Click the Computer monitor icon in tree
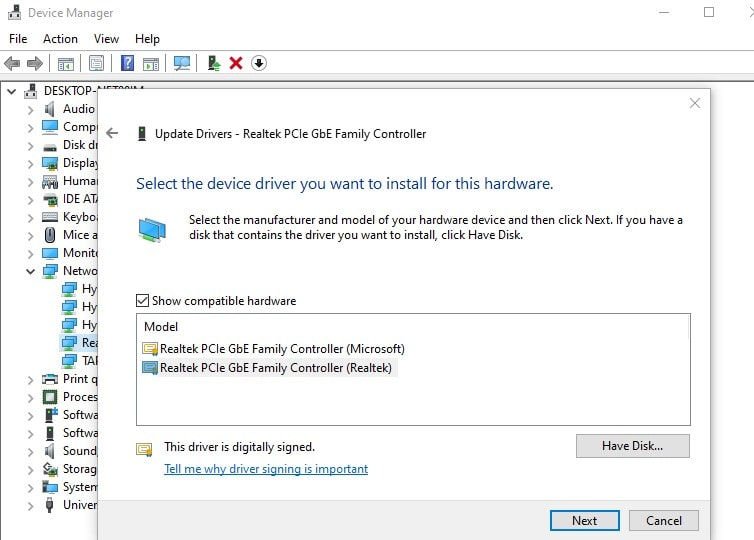 pos(50,127)
